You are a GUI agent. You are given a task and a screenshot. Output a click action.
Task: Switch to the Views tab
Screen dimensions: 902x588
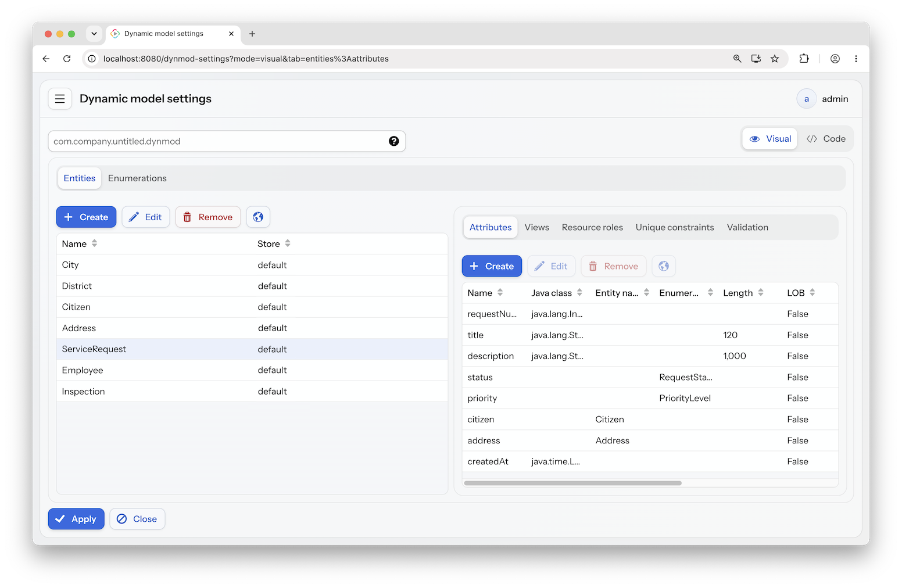pyautogui.click(x=537, y=227)
